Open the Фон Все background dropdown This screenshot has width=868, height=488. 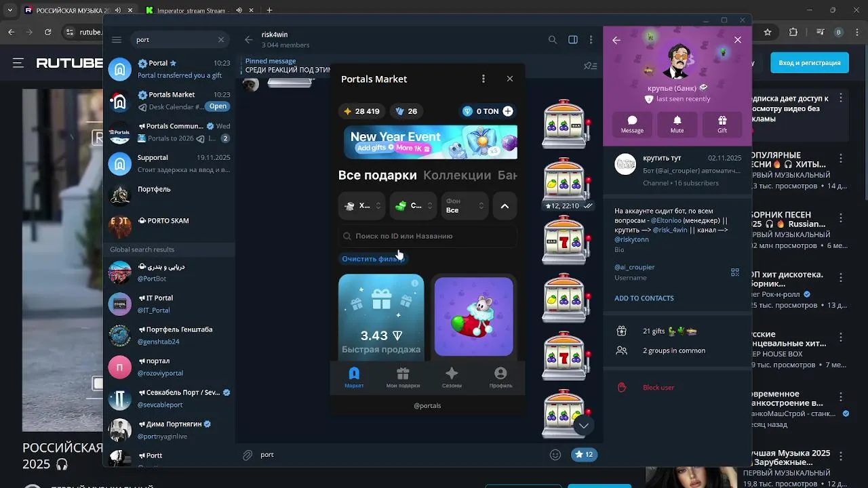point(465,206)
